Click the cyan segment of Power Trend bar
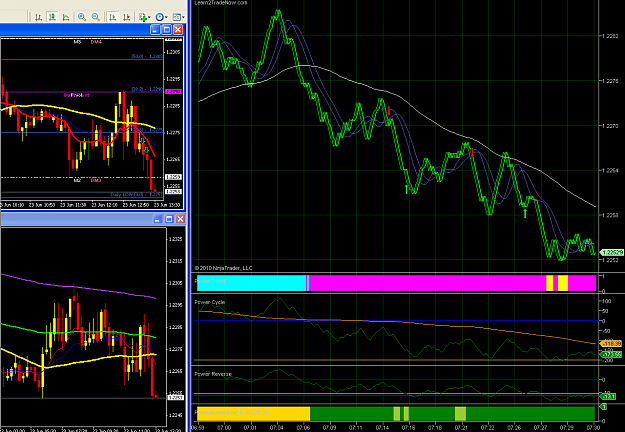The height and width of the screenshot is (432, 625). pyautogui.click(x=251, y=283)
